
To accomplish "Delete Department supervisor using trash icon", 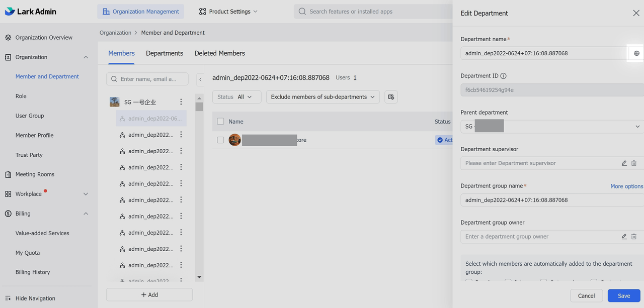I will tap(634, 163).
